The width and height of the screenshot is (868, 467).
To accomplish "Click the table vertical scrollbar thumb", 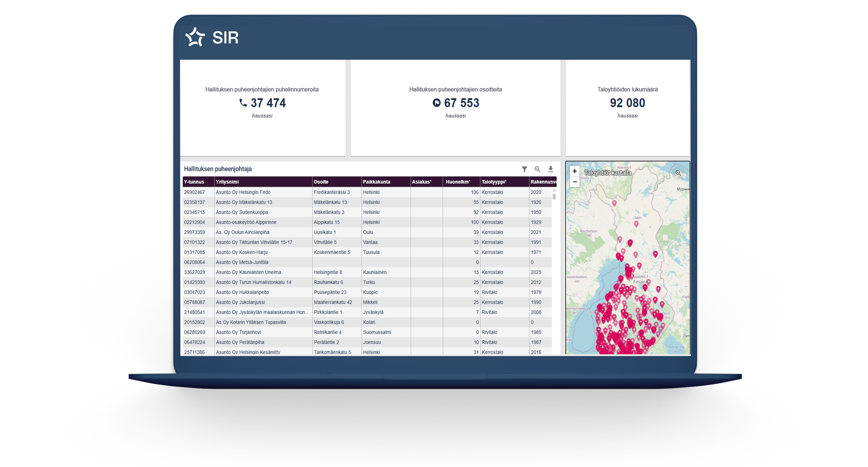I will pos(554,196).
